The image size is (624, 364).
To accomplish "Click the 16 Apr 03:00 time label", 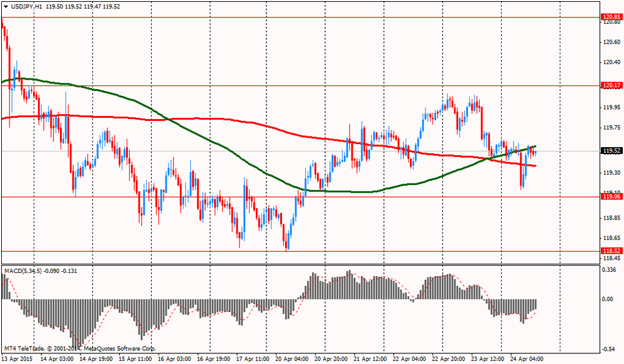I will [174, 359].
